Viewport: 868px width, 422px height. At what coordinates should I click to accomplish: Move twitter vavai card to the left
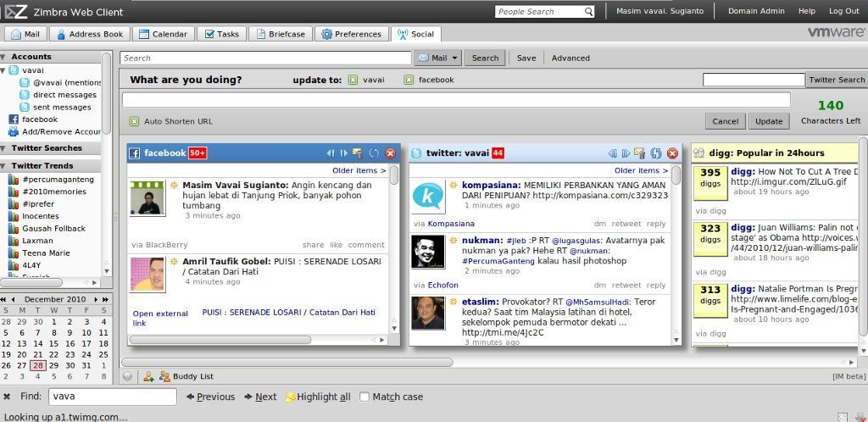tap(612, 153)
